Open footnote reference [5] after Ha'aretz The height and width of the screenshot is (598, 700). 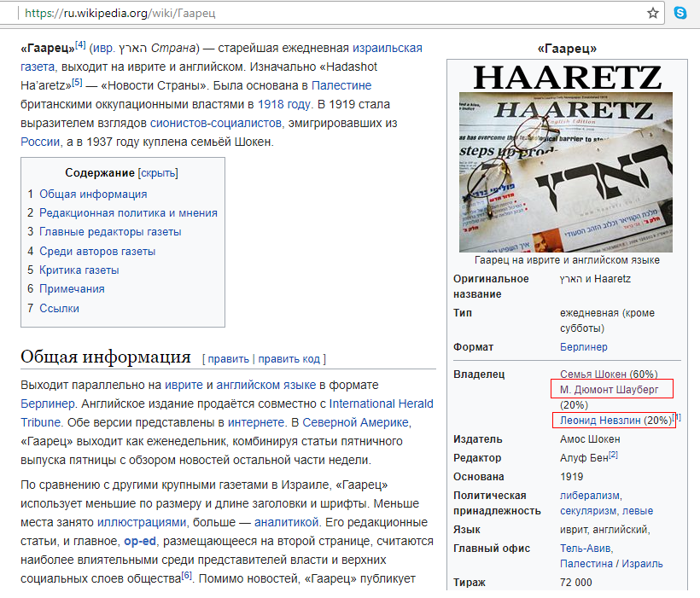click(x=77, y=82)
